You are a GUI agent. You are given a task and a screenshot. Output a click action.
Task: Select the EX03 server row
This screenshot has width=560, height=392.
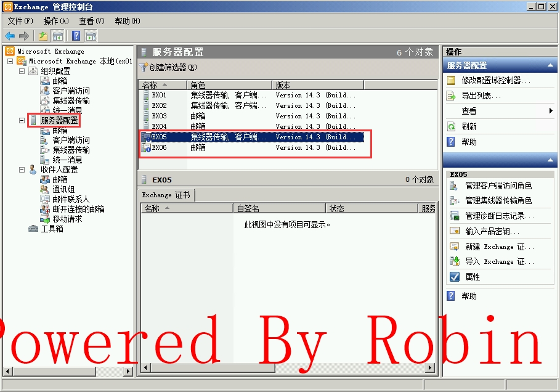[253, 116]
